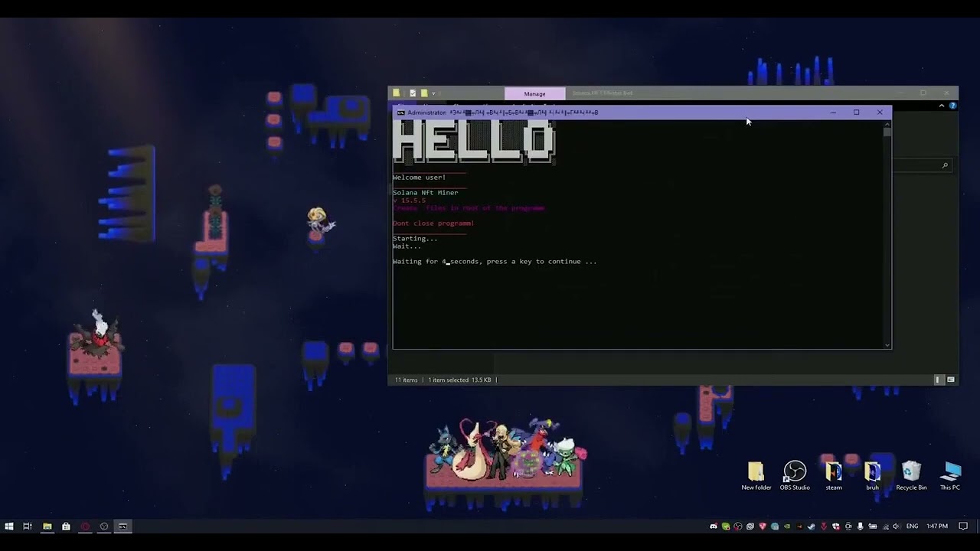This screenshot has height=551, width=980.
Task: Switch to OBS Studio taskbar button
Action: point(104,526)
